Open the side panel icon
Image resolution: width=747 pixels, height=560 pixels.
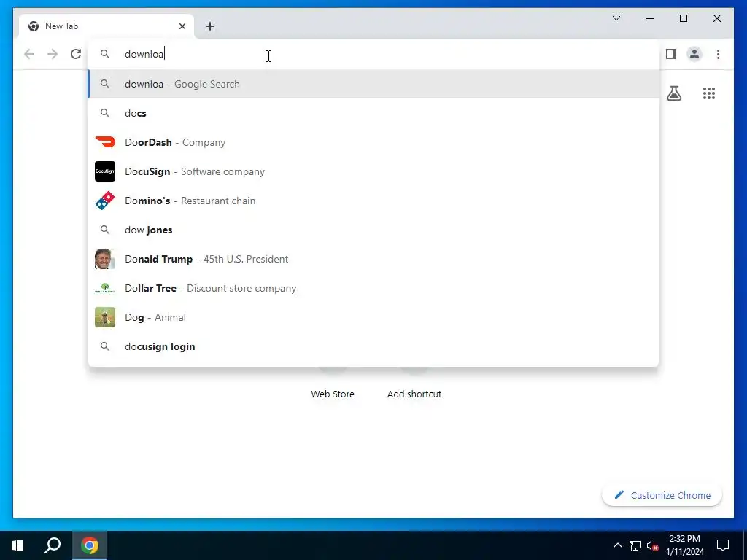[671, 54]
